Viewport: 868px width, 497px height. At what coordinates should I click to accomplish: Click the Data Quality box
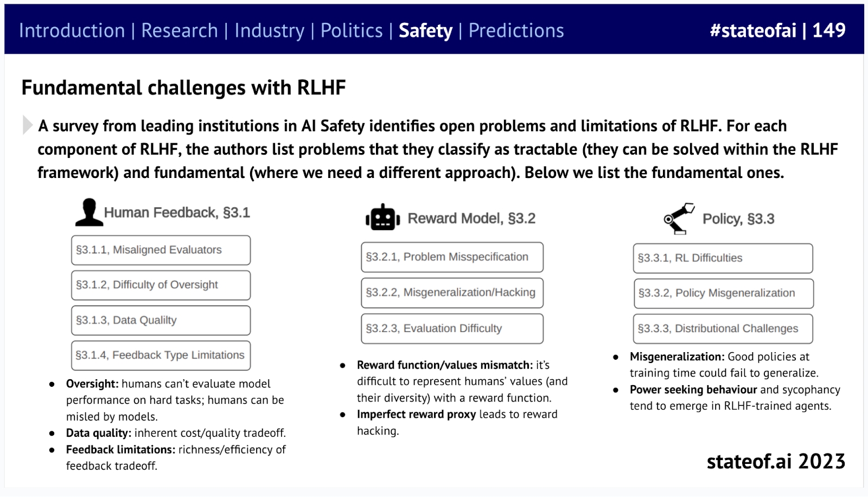[x=161, y=321]
